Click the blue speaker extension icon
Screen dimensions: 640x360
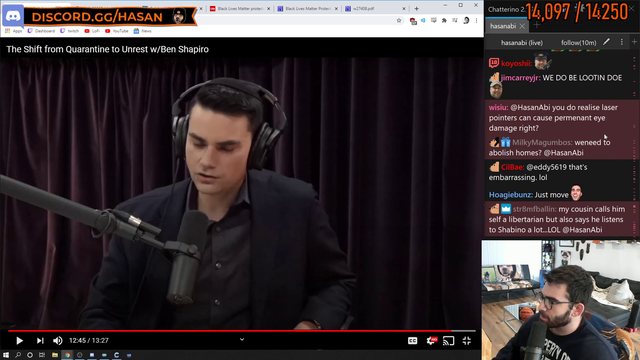(423, 20)
